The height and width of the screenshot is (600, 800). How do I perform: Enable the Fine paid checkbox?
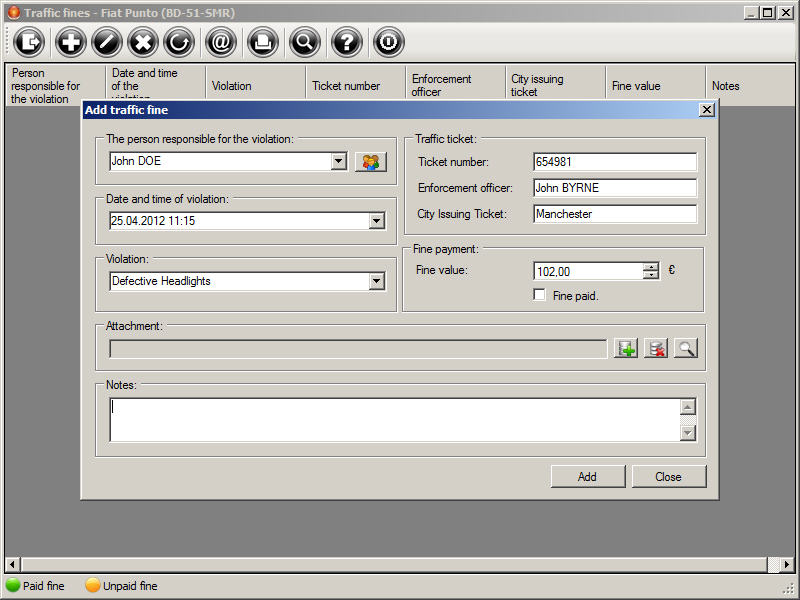click(x=540, y=295)
